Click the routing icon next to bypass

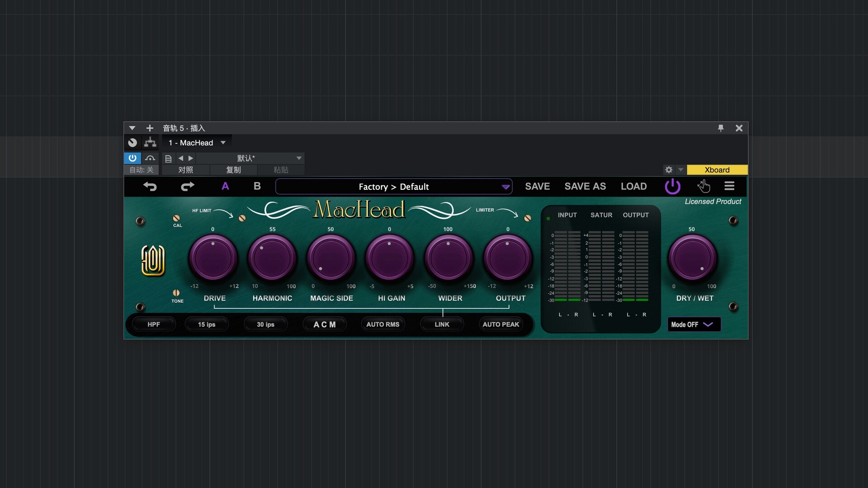150,142
